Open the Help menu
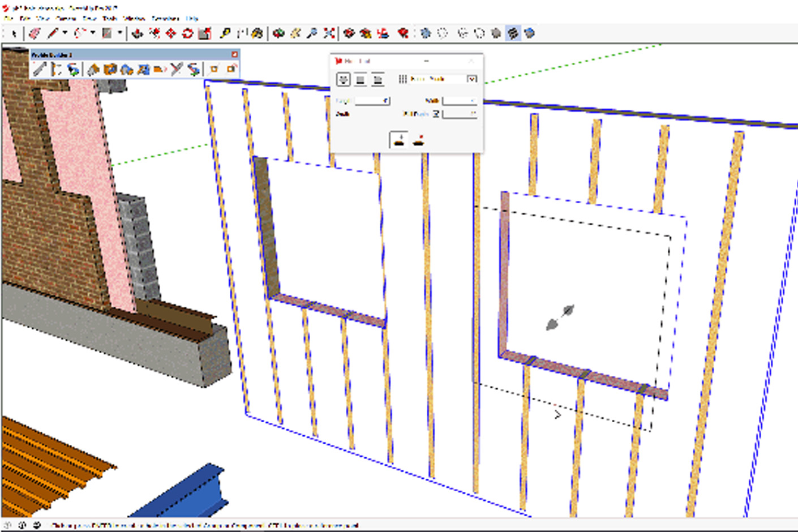This screenshot has height=532, width=798. pos(192,19)
